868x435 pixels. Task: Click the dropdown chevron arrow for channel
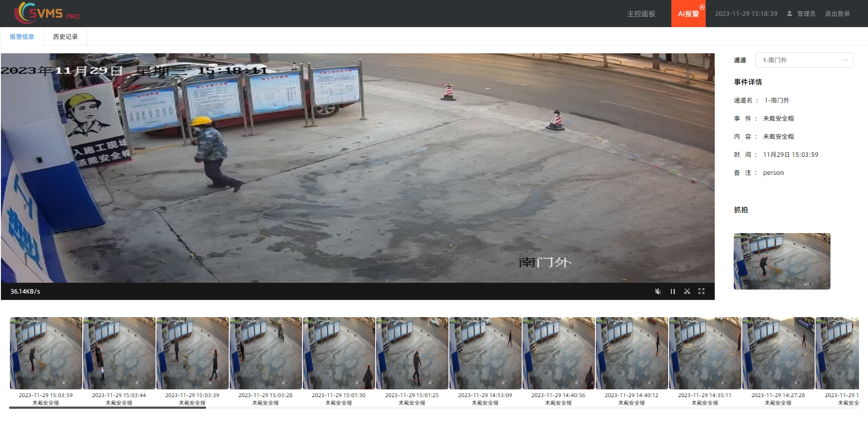tap(845, 60)
